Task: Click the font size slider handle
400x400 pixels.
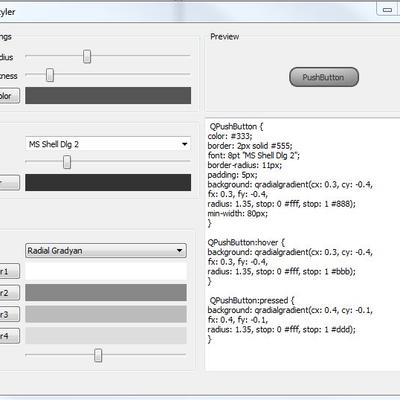Action: [67, 162]
